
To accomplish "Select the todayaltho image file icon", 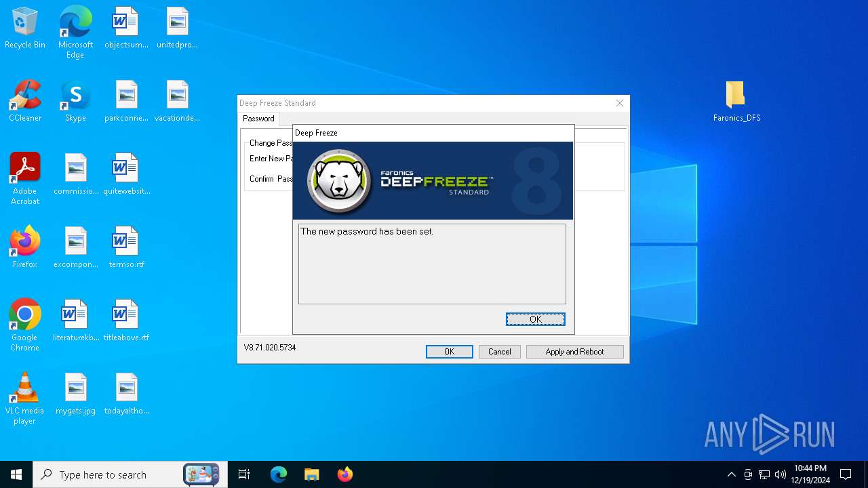I will pyautogui.click(x=126, y=394).
